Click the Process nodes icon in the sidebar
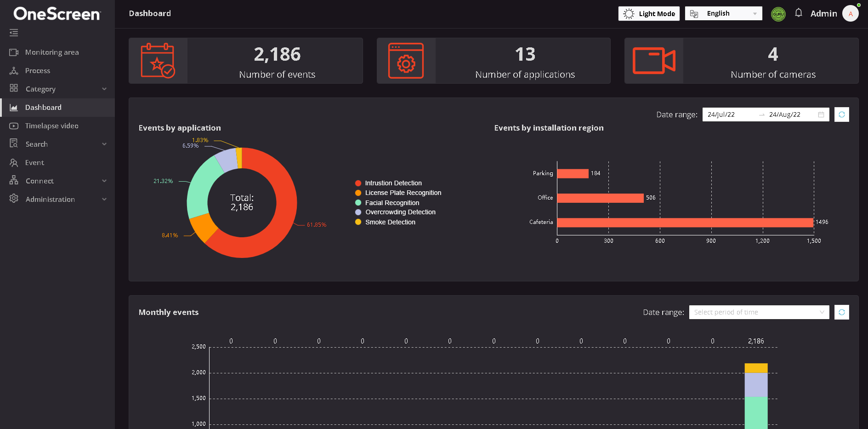Image resolution: width=868 pixels, height=429 pixels. click(14, 71)
